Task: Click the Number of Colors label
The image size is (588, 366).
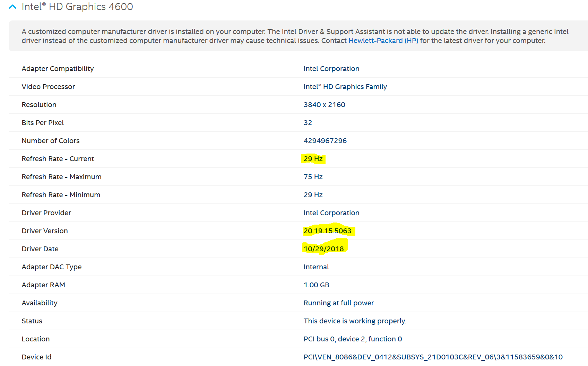Action: tap(51, 141)
